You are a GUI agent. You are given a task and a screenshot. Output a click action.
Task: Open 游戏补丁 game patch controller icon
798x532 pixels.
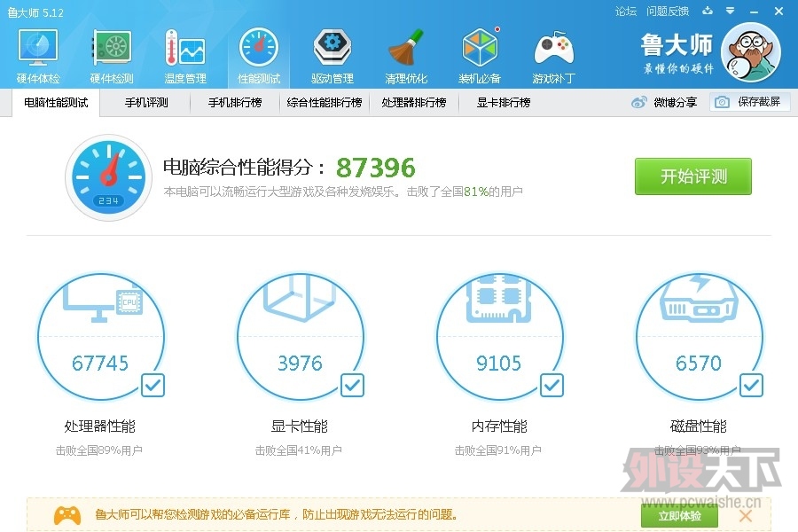(553, 56)
